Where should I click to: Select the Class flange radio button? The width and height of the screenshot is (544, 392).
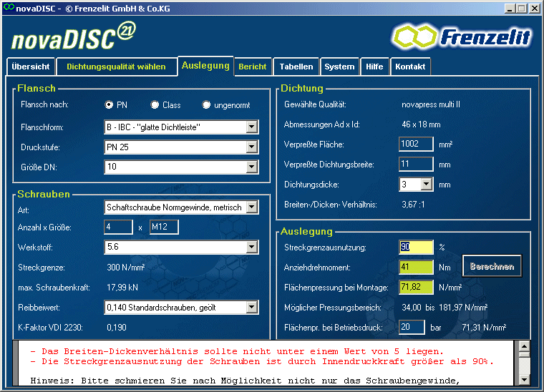tap(155, 105)
